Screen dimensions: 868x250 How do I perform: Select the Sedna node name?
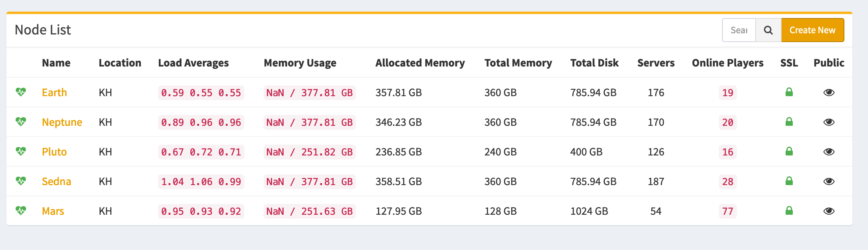[56, 181]
